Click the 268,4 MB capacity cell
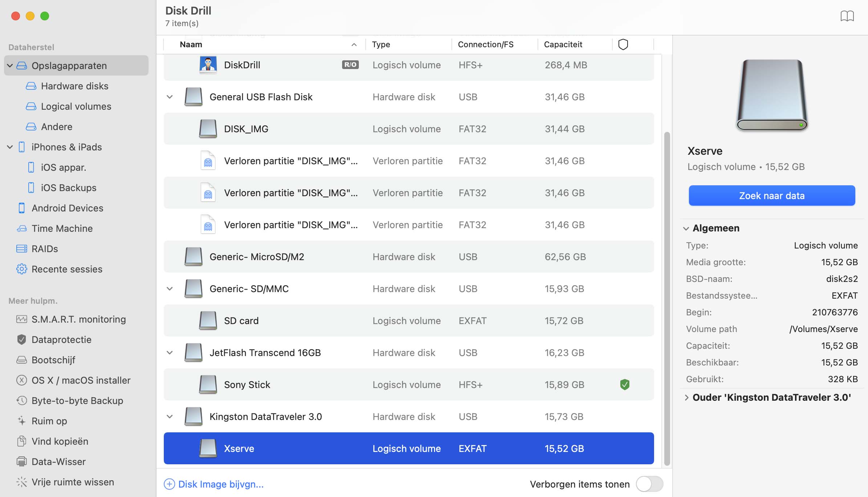The height and width of the screenshot is (497, 868). (x=566, y=65)
